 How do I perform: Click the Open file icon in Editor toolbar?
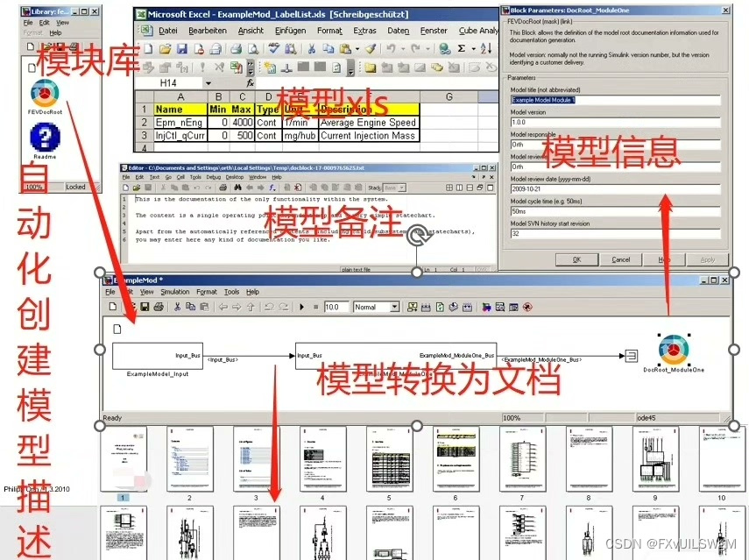pyautogui.click(x=137, y=188)
